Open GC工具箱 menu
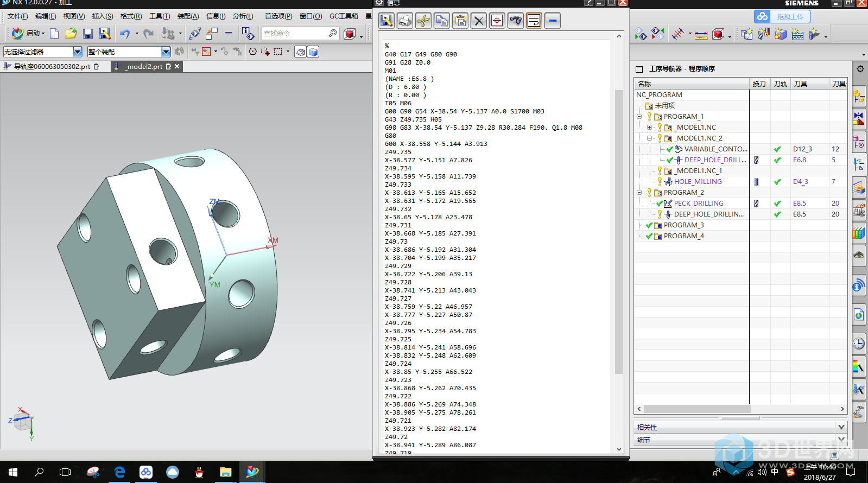 (344, 16)
